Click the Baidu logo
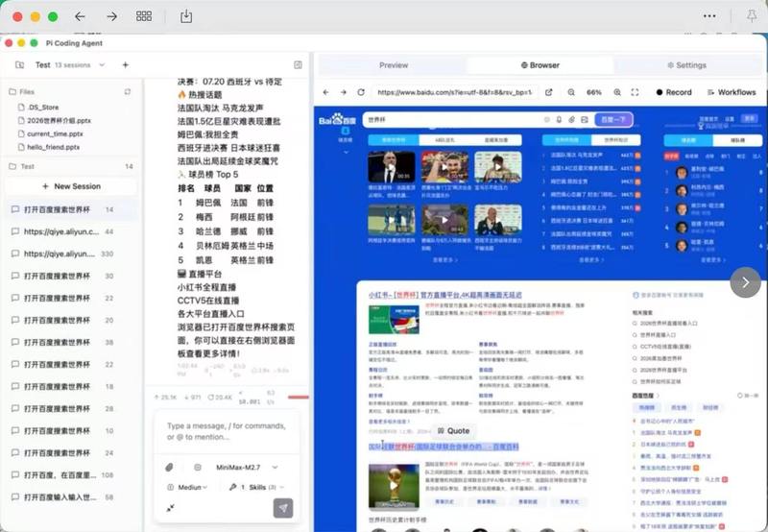The width and height of the screenshot is (768, 532). tap(337, 119)
